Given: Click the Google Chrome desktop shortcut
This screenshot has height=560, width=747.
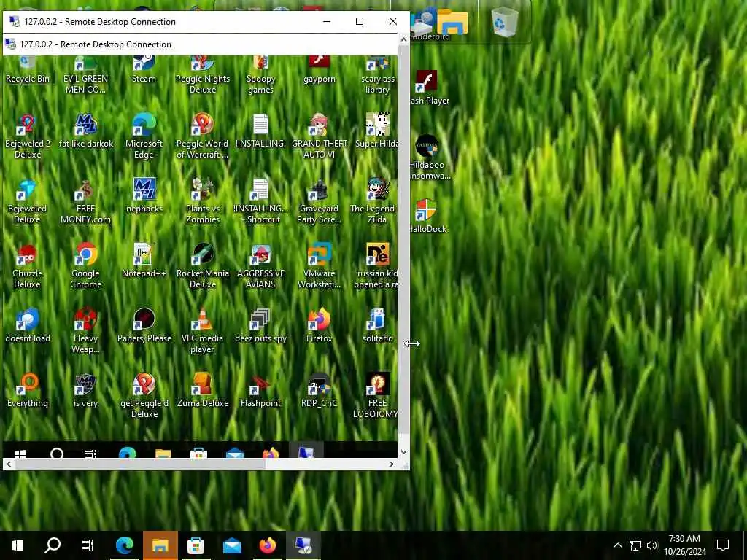Looking at the screenshot, I should point(86,267).
